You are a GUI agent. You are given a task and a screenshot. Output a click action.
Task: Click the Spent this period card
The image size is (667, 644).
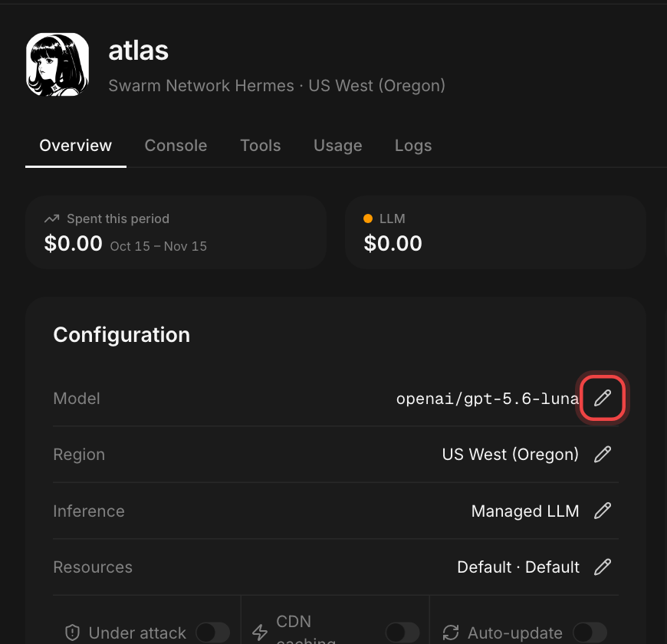(176, 232)
